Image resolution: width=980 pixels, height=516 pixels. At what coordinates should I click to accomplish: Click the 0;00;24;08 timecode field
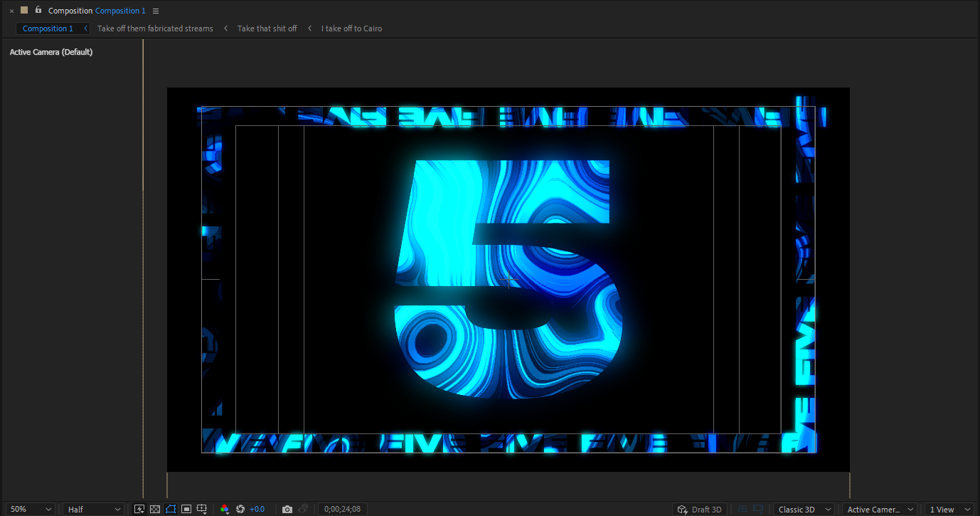(342, 509)
